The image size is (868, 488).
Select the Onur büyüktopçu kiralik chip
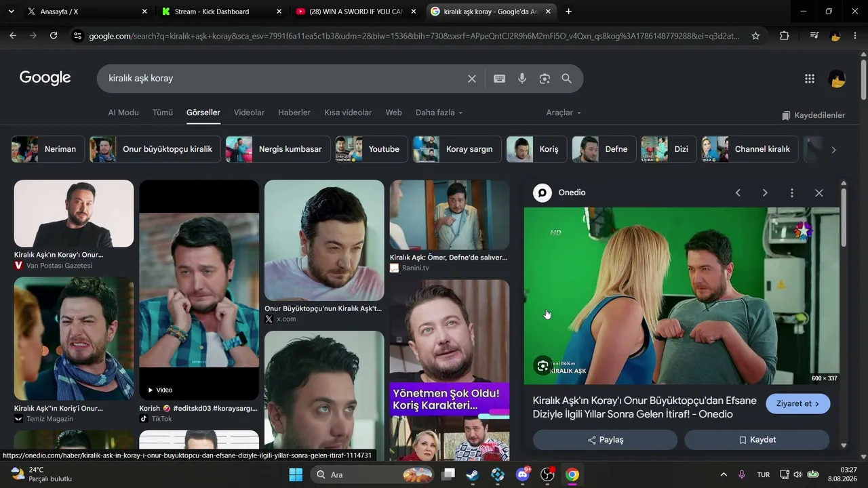pyautogui.click(x=155, y=149)
